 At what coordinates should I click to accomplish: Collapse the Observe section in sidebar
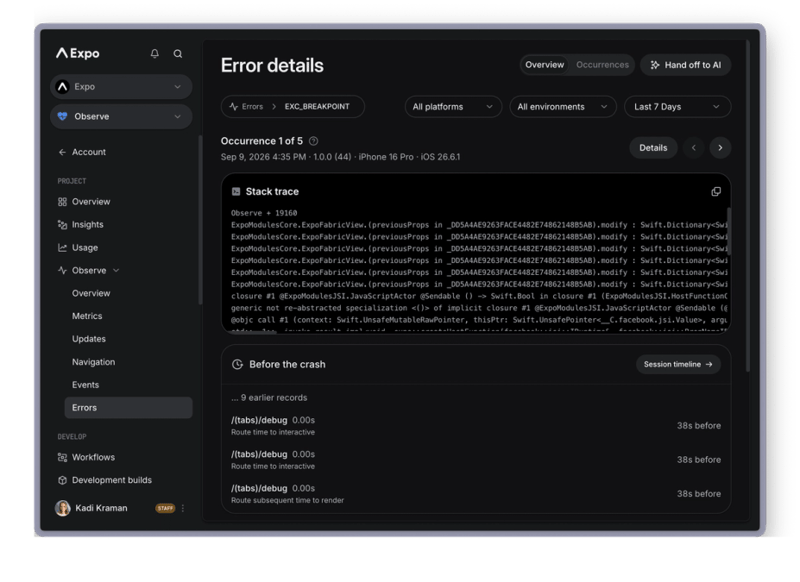pos(116,270)
